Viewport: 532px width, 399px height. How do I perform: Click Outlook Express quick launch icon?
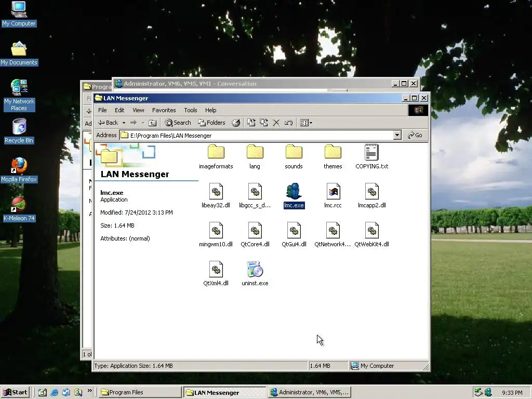pos(66,392)
